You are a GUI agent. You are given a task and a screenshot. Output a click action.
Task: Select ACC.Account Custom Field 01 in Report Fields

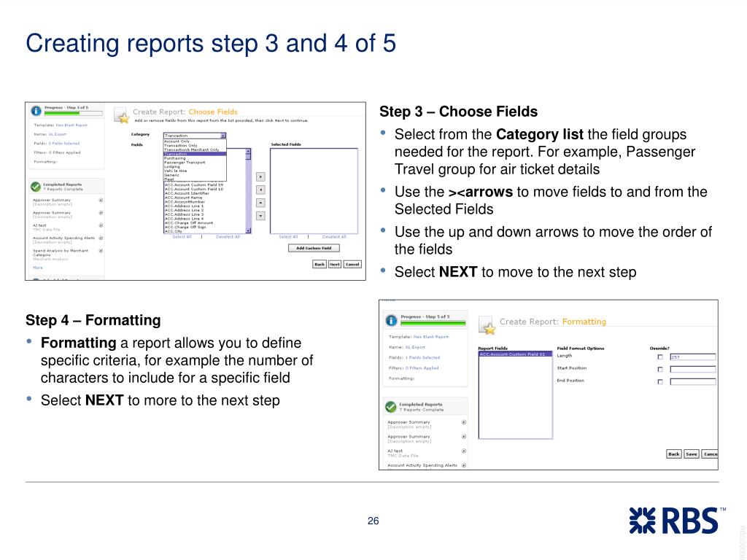point(515,354)
